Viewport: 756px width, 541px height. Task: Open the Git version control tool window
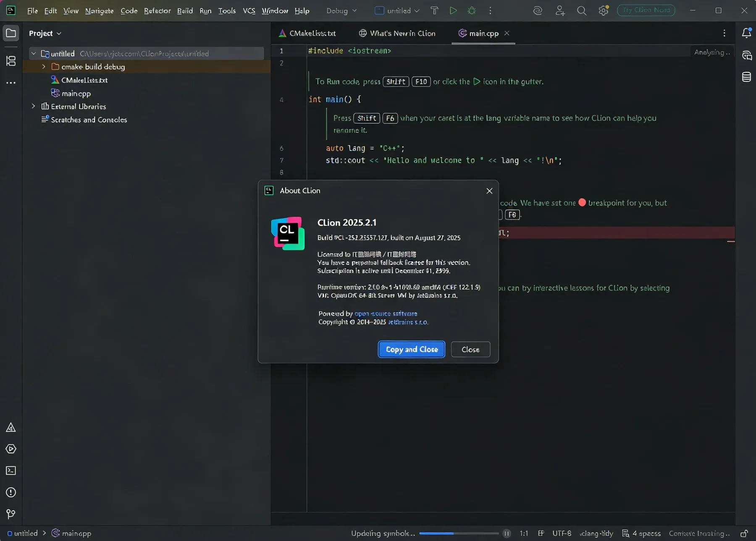click(11, 514)
